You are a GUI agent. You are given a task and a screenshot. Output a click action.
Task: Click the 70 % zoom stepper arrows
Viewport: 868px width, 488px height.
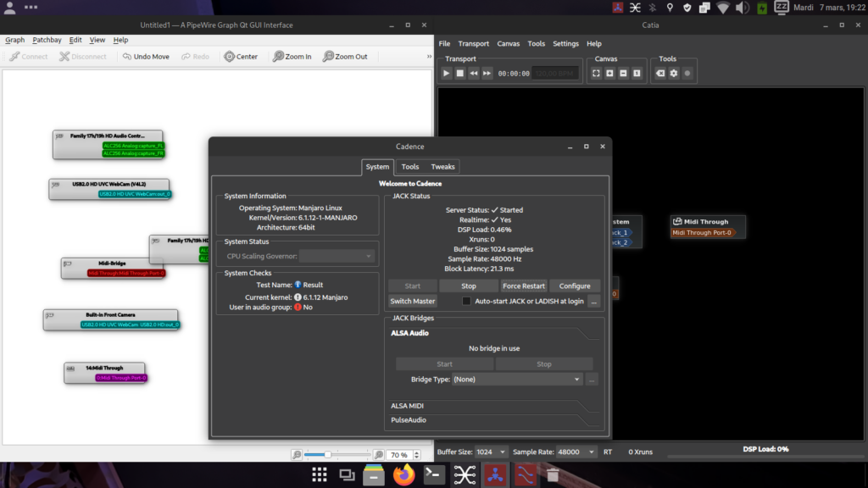pos(417,455)
